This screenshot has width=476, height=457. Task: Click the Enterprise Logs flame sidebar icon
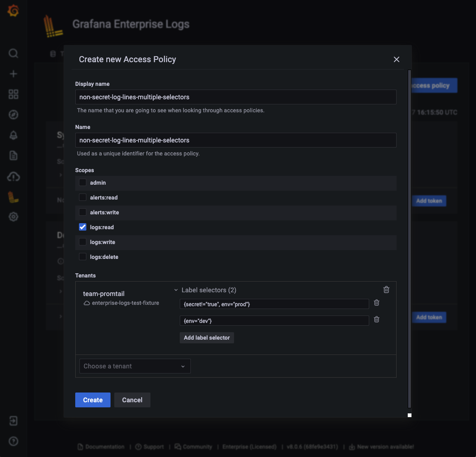pos(13,196)
